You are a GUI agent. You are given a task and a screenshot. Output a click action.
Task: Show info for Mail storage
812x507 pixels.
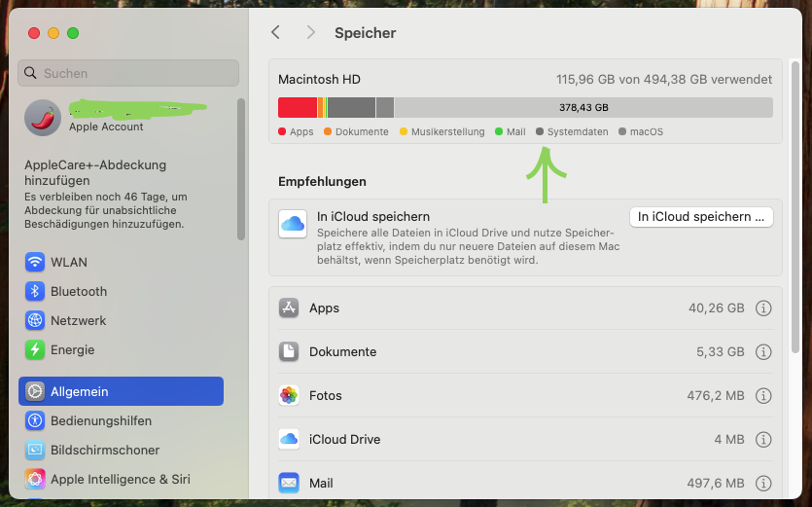tap(762, 483)
